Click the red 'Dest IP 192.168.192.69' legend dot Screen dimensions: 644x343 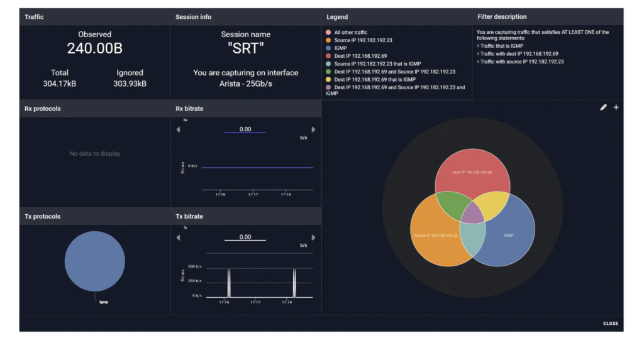point(328,56)
